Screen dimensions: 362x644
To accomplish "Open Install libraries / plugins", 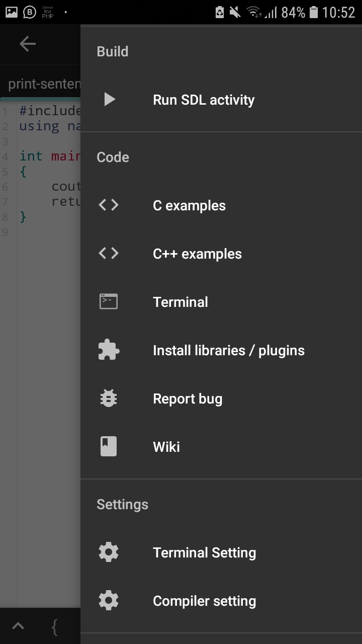I will pyautogui.click(x=229, y=350).
